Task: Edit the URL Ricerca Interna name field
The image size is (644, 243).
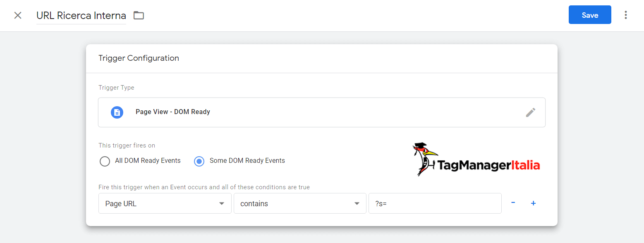Action: (x=81, y=16)
